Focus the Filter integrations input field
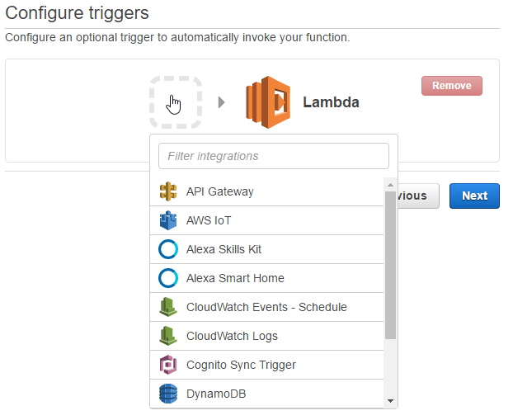The image size is (513, 420). (274, 156)
